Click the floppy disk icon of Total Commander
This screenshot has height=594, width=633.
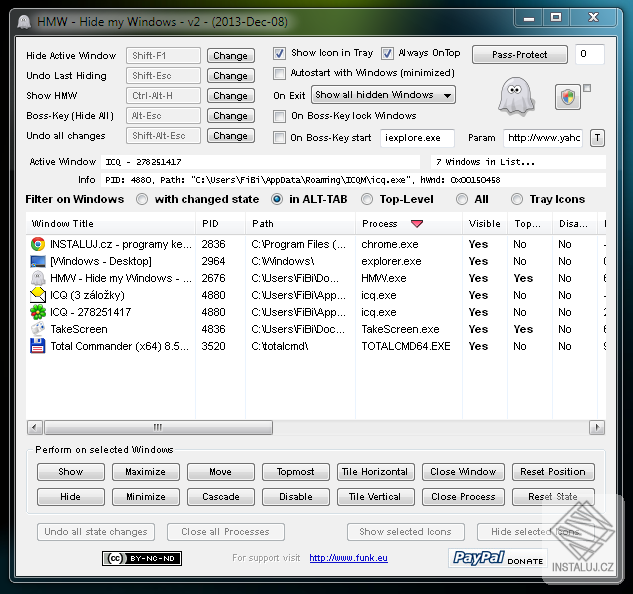(38, 346)
